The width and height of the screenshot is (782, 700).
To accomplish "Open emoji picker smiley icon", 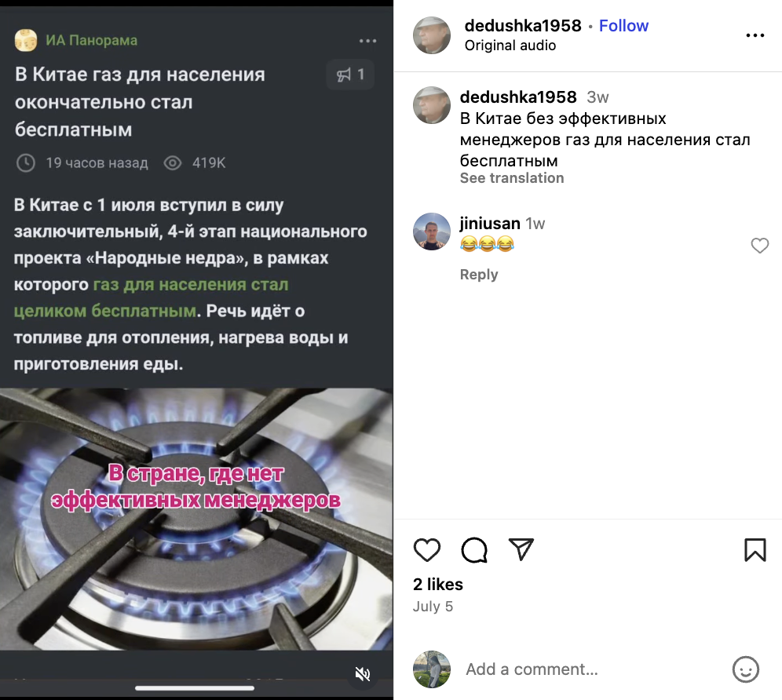I will (x=746, y=669).
